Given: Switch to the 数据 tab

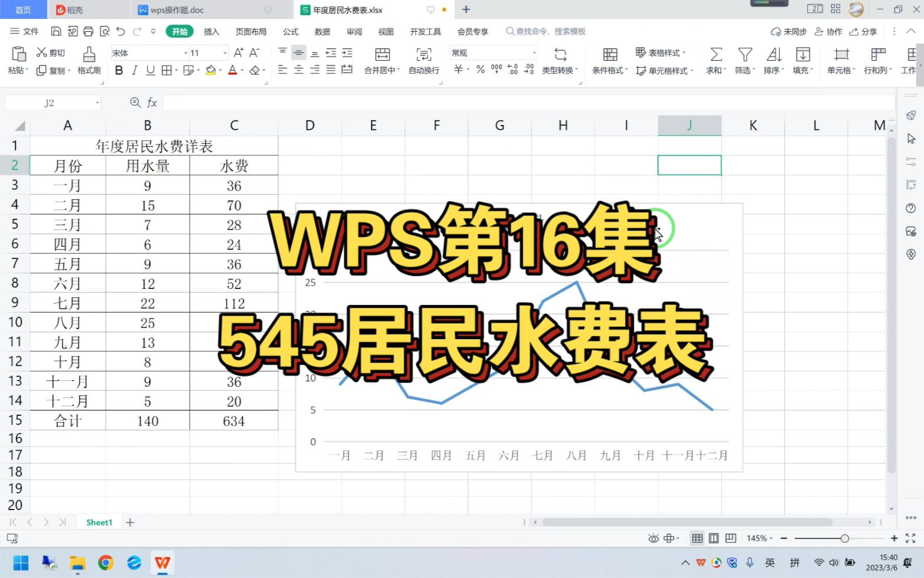Looking at the screenshot, I should click(x=323, y=31).
